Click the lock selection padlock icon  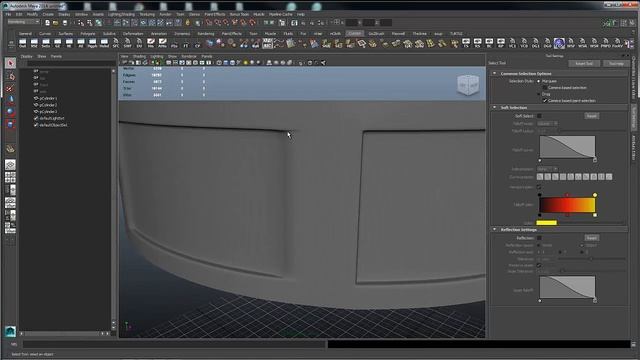pyautogui.click(x=188, y=23)
